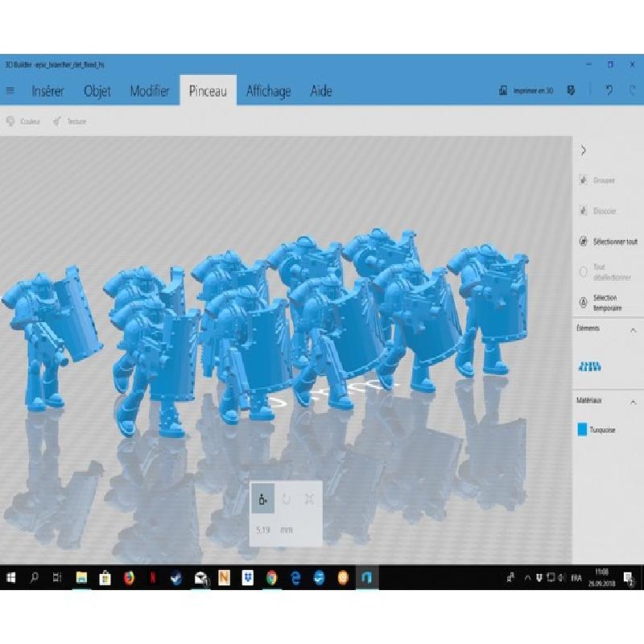Click Tout désélectionner

point(605,272)
